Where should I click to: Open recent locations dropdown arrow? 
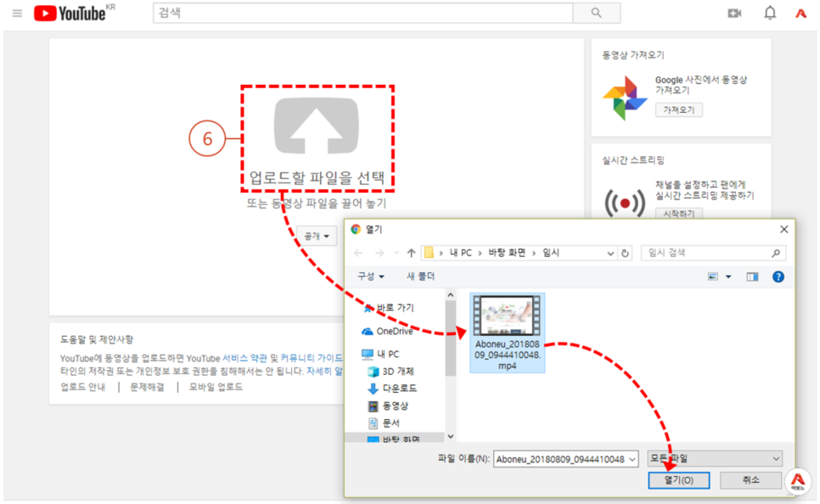pos(396,253)
